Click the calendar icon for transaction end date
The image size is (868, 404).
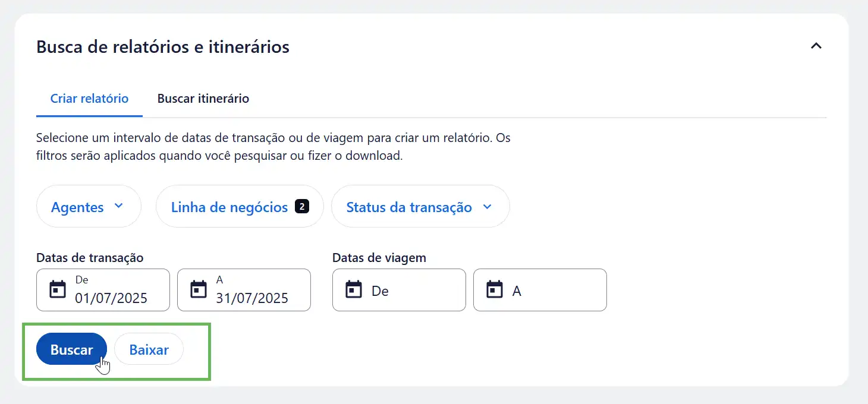tap(198, 290)
